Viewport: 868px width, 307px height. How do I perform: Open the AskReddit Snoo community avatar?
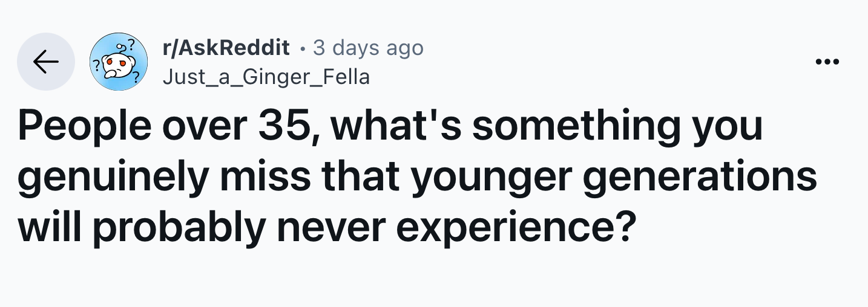pos(119,62)
